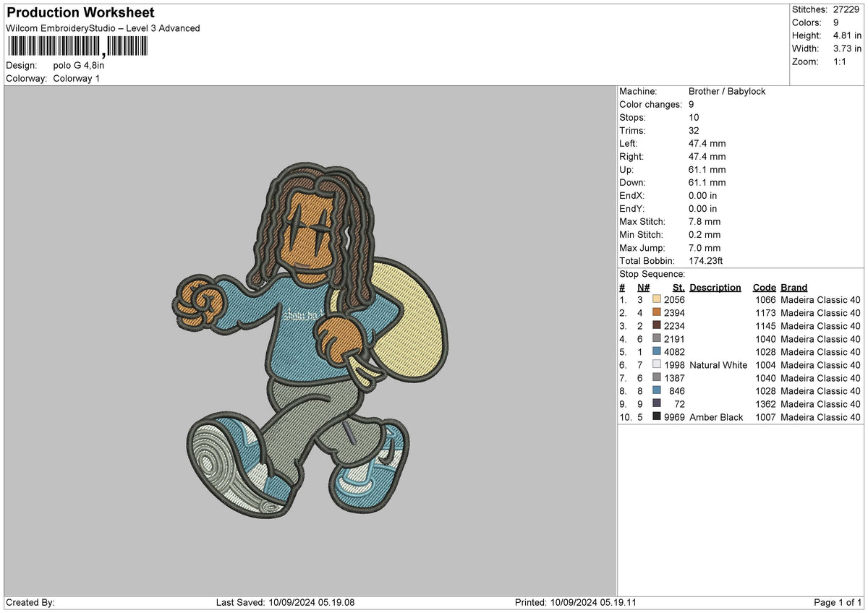Screen dimensions: 868x613
Task: Select the dark purple swatch code 1362
Action: pyautogui.click(x=657, y=403)
